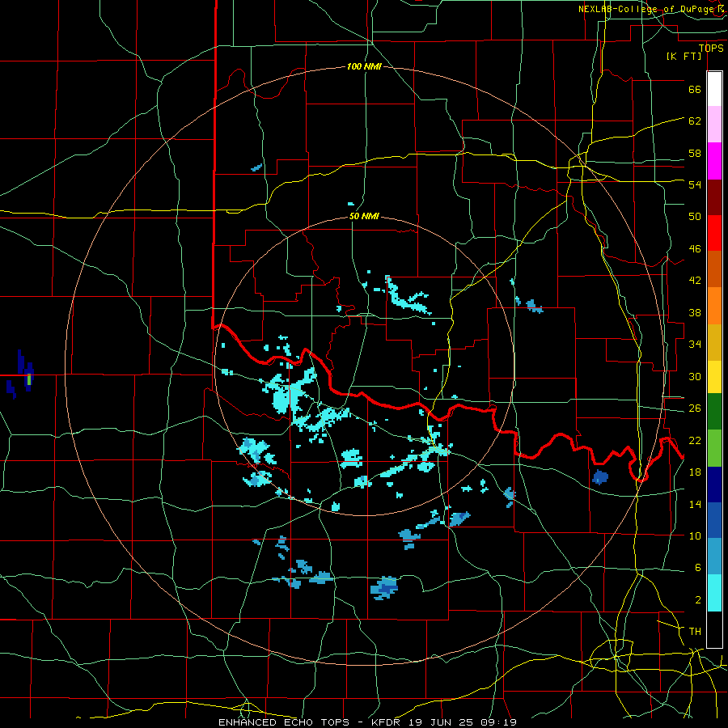
Task: Click the legend value 2
Action: 697,600
